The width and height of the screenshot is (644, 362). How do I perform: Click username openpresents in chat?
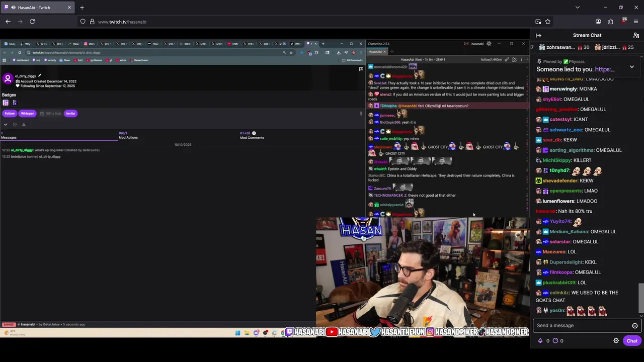[x=566, y=191]
